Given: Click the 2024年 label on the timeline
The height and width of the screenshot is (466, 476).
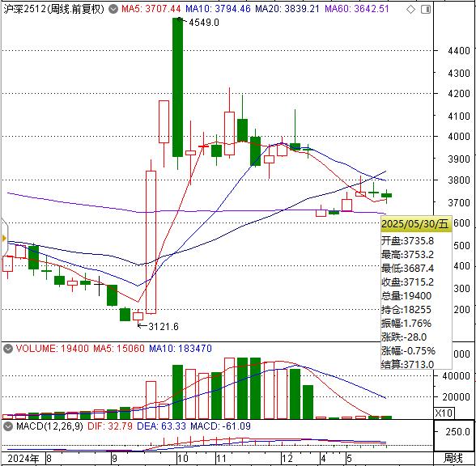Looking at the screenshot, I should point(23,459).
